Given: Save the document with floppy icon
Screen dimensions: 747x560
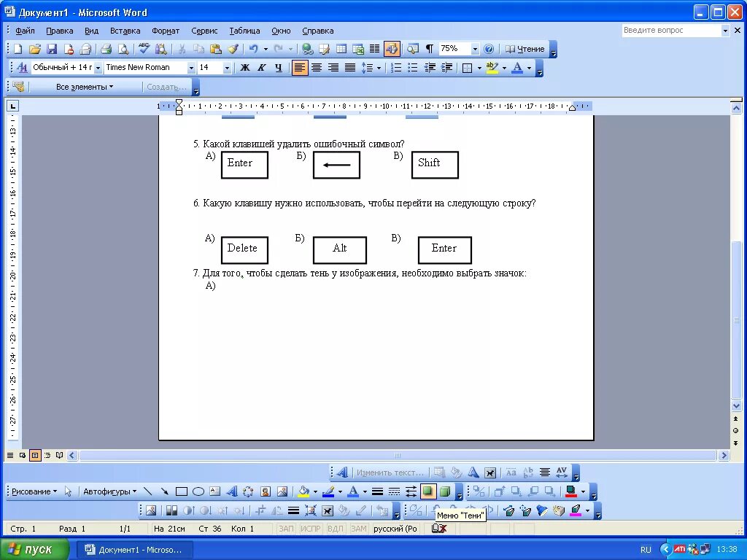Looking at the screenshot, I should [52, 49].
